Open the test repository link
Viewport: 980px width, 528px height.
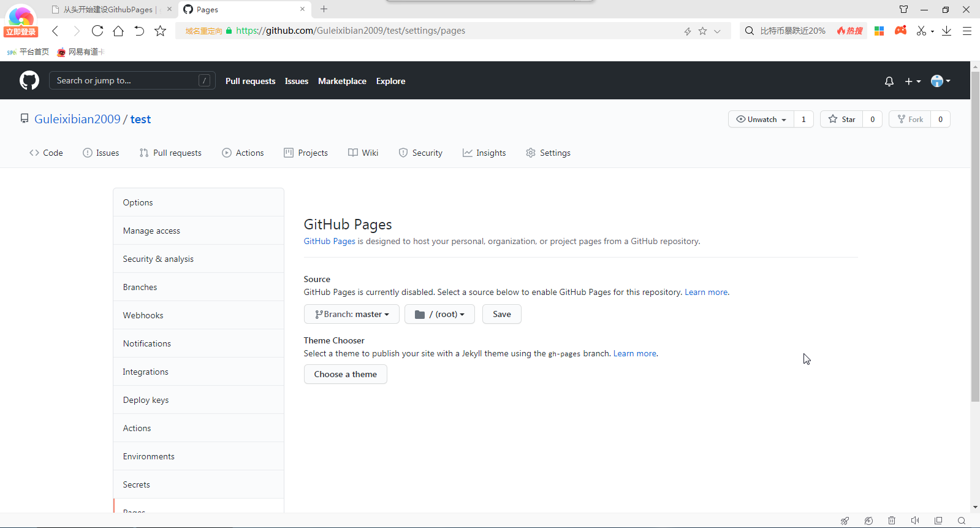140,119
